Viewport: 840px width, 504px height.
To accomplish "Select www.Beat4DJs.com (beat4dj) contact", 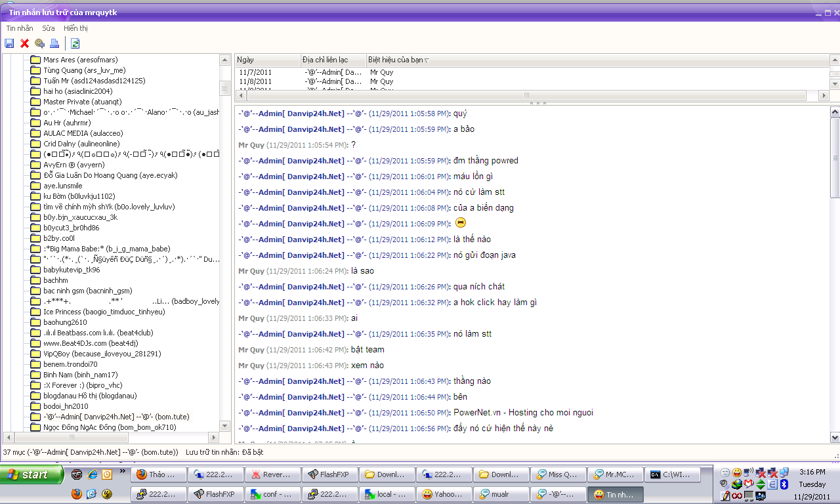I will (x=91, y=343).
